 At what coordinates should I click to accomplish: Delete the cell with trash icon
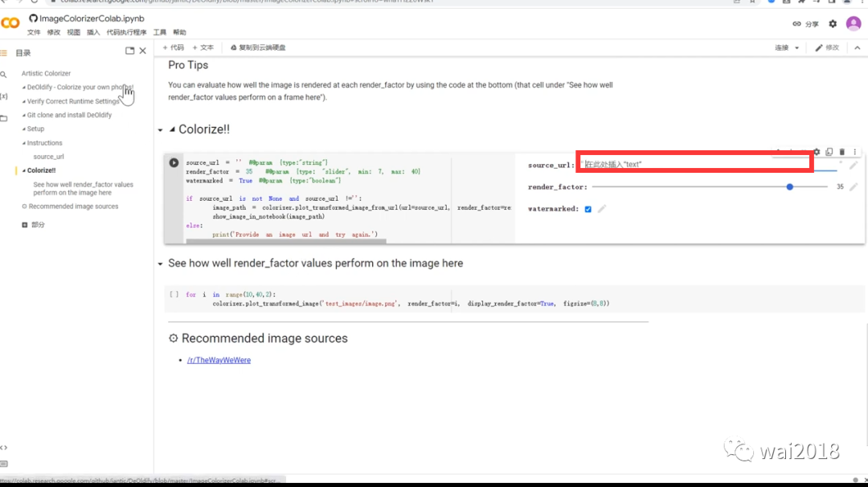coord(842,152)
